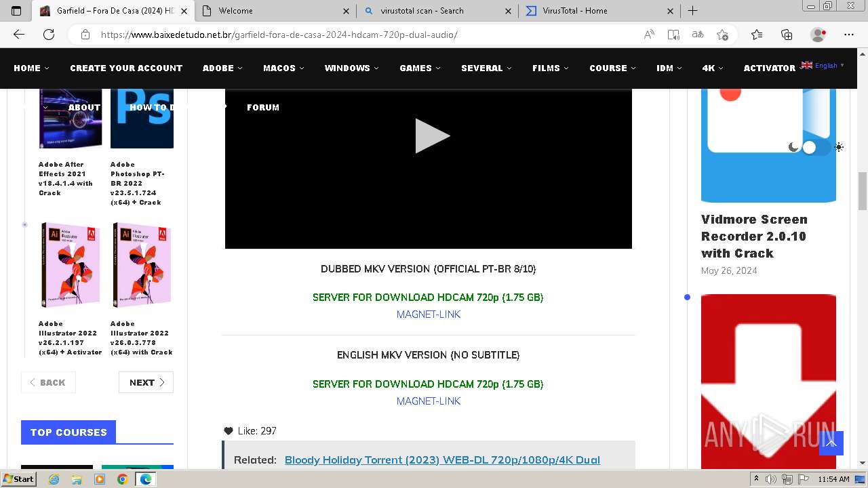Click the volume speaker tray icon
868x488 pixels.
[771, 479]
